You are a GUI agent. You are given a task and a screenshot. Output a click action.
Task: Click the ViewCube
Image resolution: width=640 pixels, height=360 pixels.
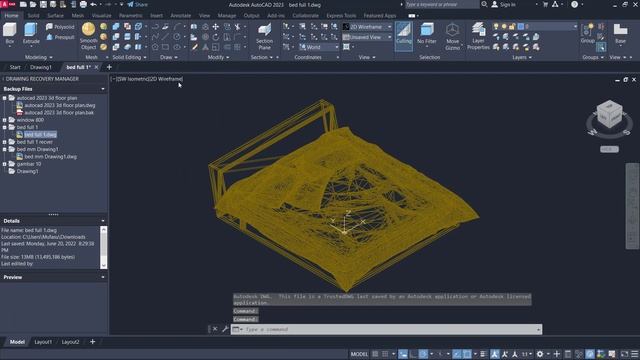609,115
